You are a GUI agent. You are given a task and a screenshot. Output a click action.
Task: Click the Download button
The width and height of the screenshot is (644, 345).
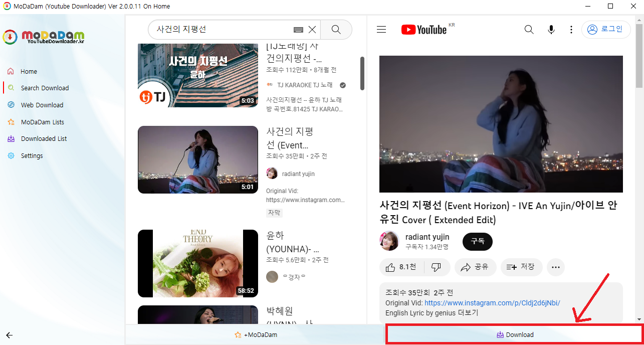[515, 334]
